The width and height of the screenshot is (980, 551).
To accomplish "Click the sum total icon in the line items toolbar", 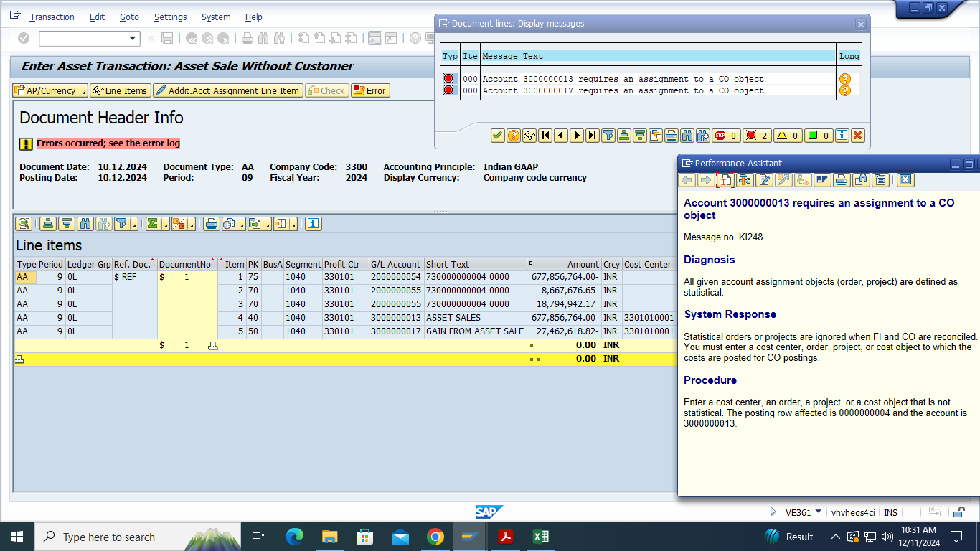I will click(153, 224).
